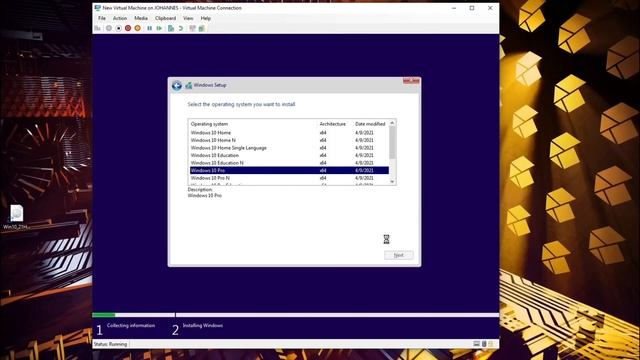640x360 pixels.
Task: Minimize the Virtual Machine Connection window
Action: [x=454, y=8]
